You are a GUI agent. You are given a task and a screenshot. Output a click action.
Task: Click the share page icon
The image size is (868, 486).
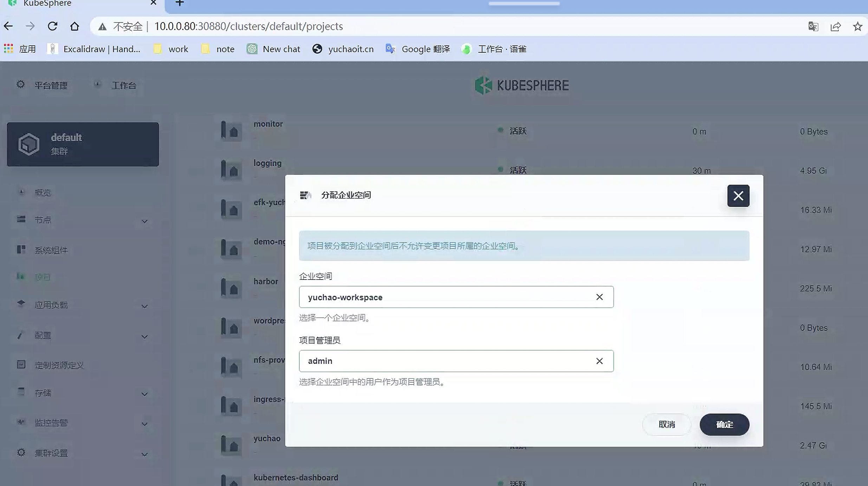pos(835,26)
